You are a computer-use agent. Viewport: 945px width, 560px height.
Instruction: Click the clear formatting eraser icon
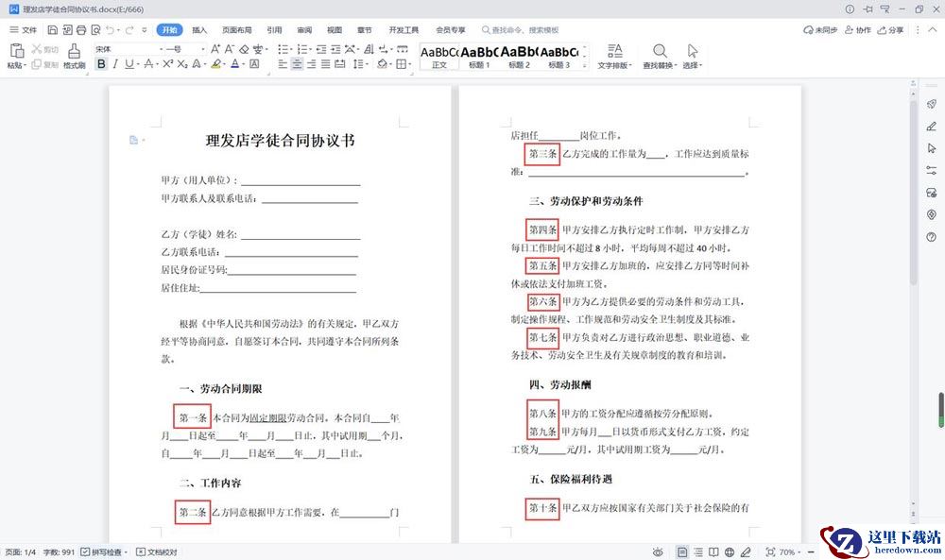(244, 48)
